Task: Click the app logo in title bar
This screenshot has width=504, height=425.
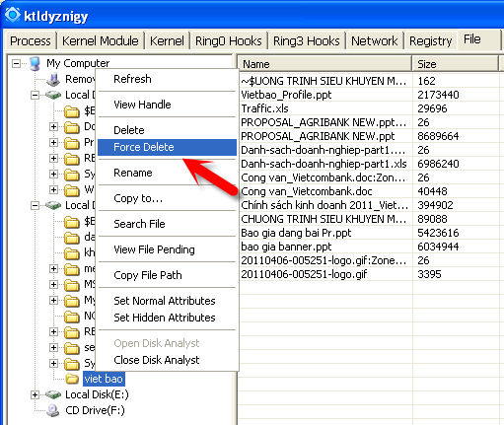Action: [x=13, y=15]
